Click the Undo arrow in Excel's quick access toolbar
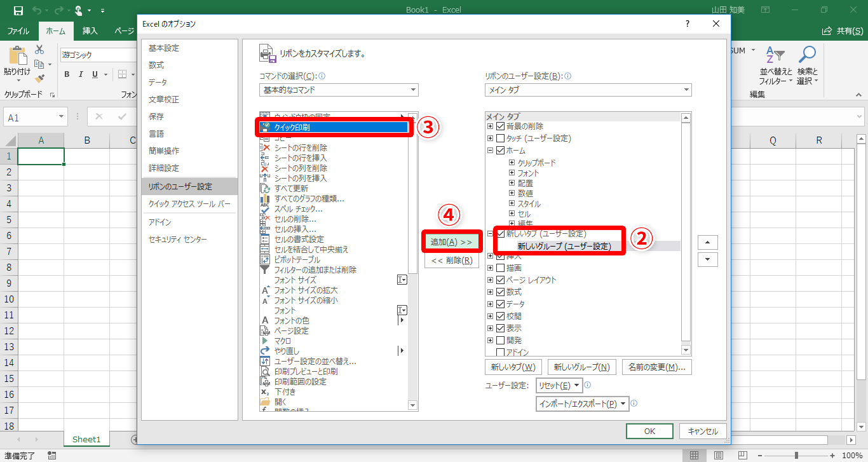Viewport: 868px width, 462px height. pyautogui.click(x=37, y=10)
